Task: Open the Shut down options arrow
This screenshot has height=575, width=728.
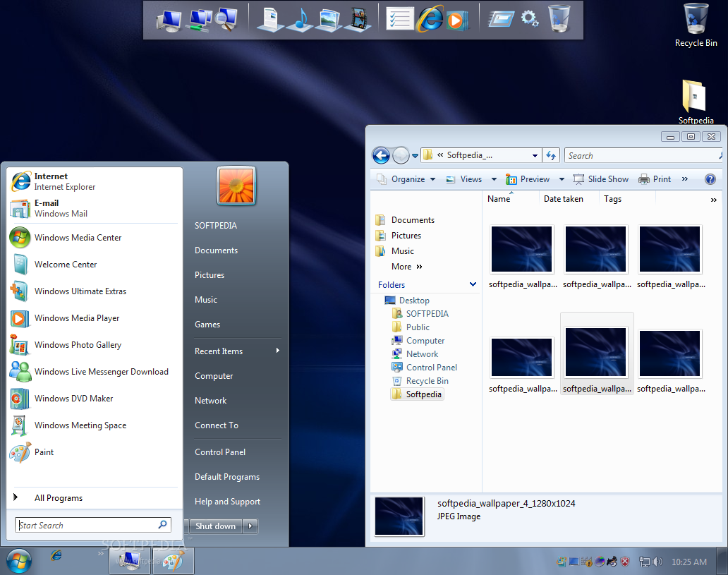Action: [x=250, y=526]
